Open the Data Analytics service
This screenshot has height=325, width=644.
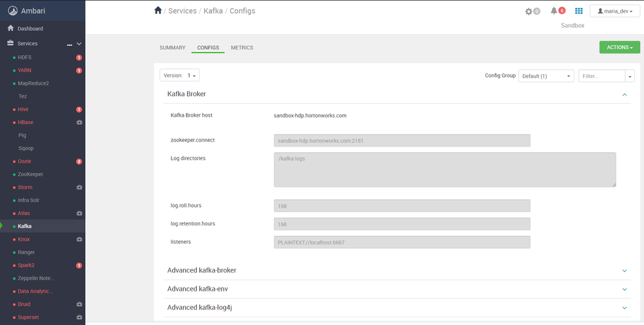click(x=35, y=291)
